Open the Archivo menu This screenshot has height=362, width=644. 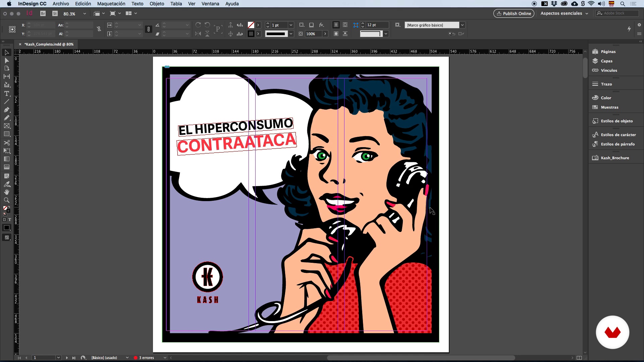[x=61, y=4]
